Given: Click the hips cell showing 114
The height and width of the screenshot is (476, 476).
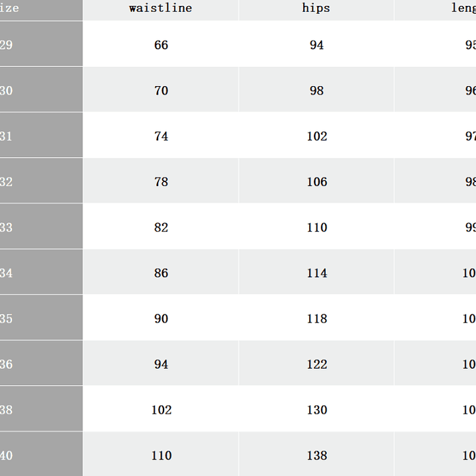Looking at the screenshot, I should 316,273.
